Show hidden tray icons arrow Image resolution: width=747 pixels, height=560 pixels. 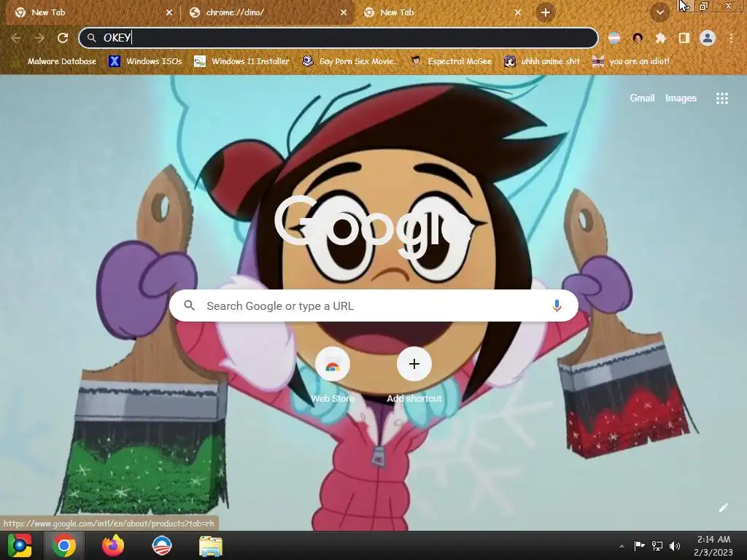point(622,546)
